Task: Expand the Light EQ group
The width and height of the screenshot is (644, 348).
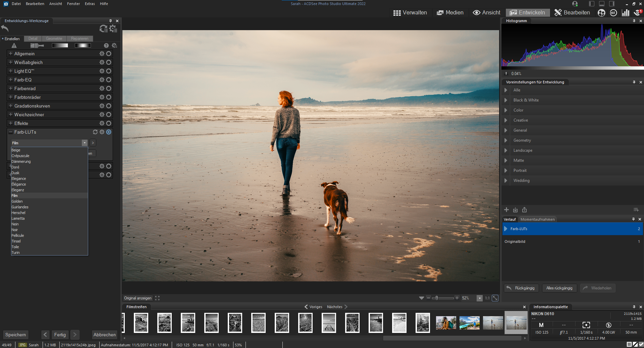Action: tap(11, 71)
